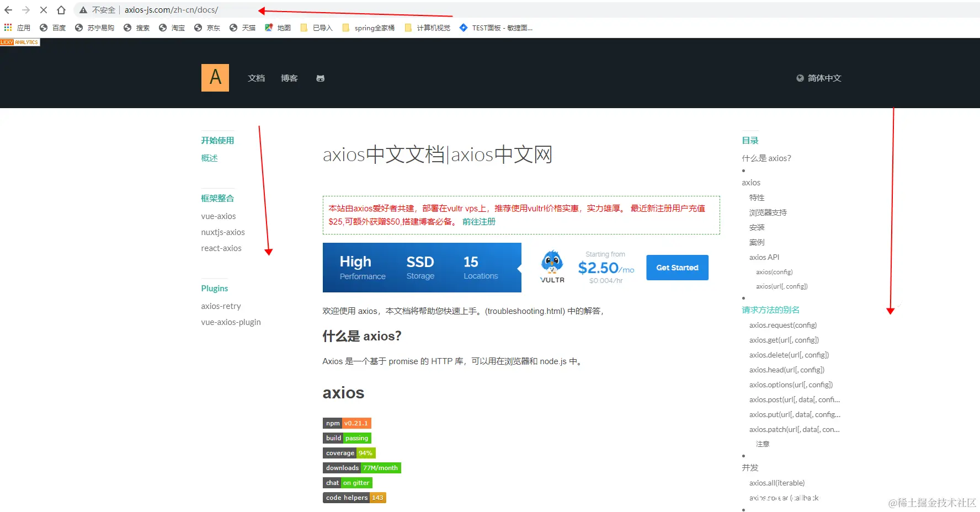Screen dimensions: 980x512
Task: Jump to 请求方法的别名 section
Action: click(771, 310)
